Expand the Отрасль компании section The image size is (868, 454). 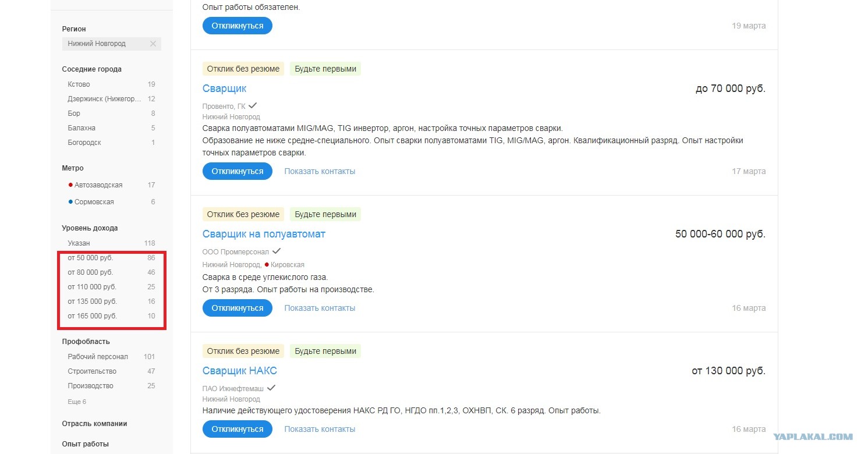pyautogui.click(x=94, y=424)
